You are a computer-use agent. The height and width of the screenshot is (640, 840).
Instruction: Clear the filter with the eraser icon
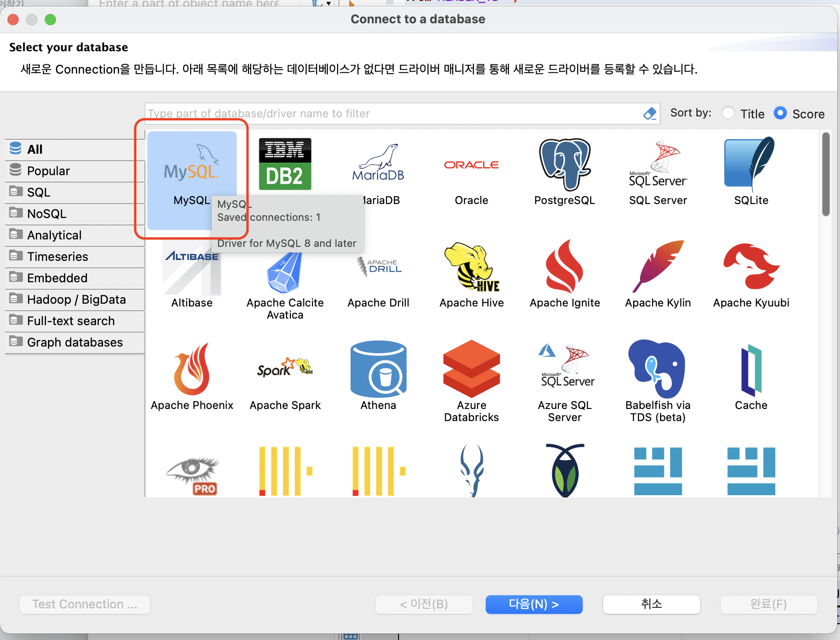(649, 114)
